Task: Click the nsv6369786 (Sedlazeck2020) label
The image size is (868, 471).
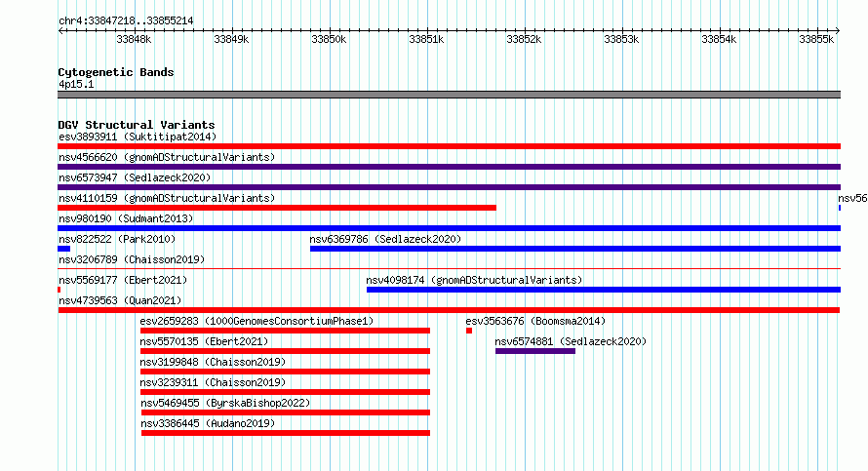Action: [x=385, y=239]
